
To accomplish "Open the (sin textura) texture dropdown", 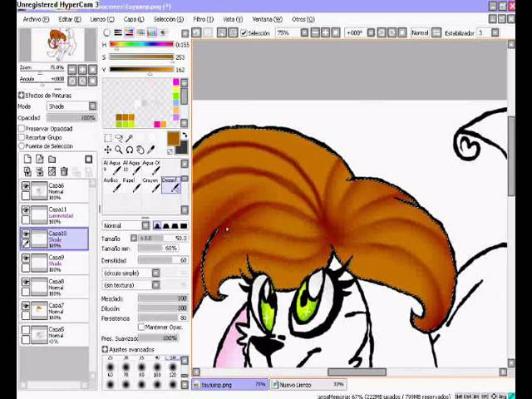I will [131, 285].
